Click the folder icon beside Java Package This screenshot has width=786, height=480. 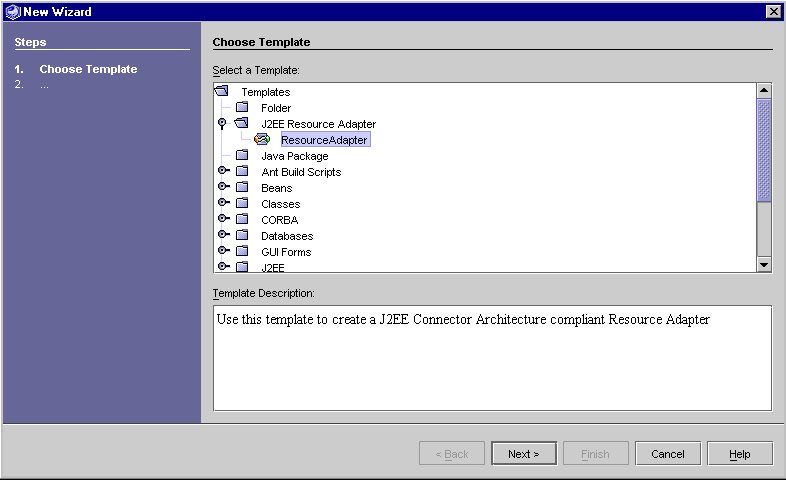click(x=242, y=155)
